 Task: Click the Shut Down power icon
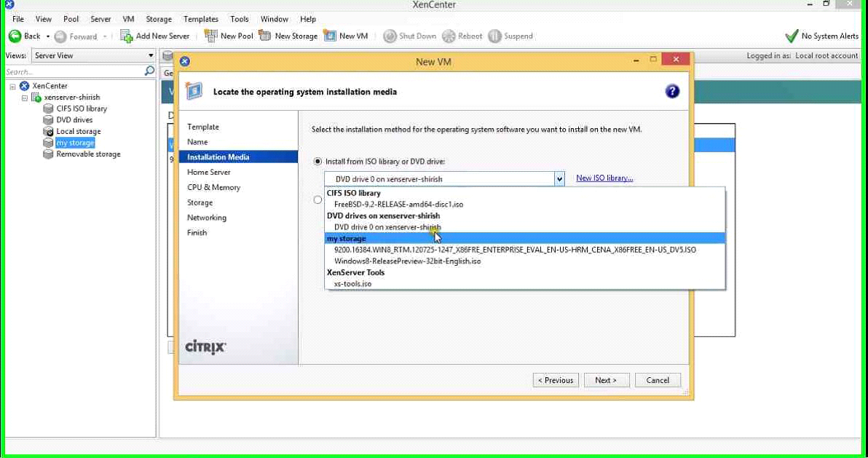(390, 36)
